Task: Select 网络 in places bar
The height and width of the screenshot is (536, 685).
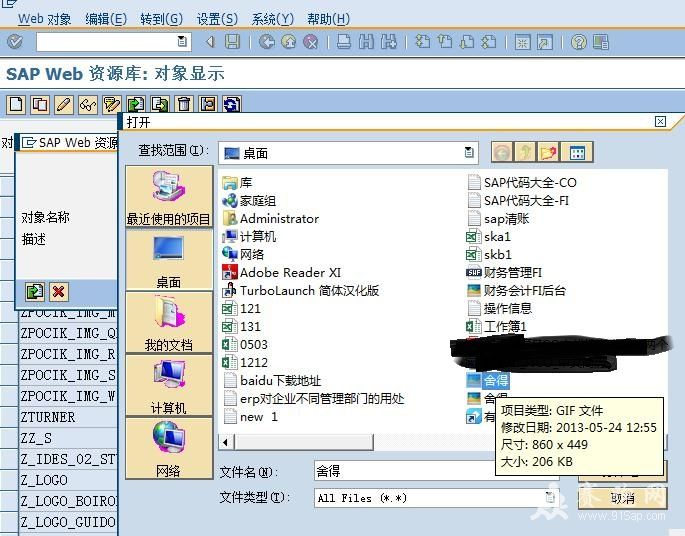Action: point(169,448)
